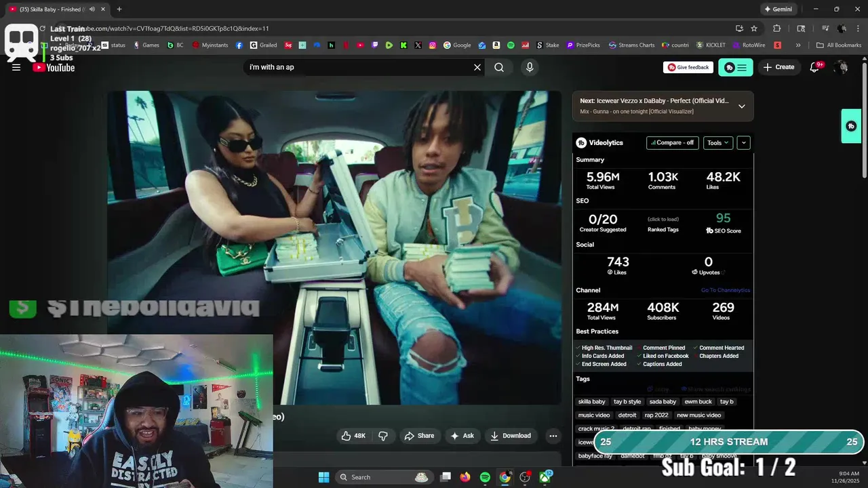
Task: Click the sada baby tag
Action: click(663, 402)
